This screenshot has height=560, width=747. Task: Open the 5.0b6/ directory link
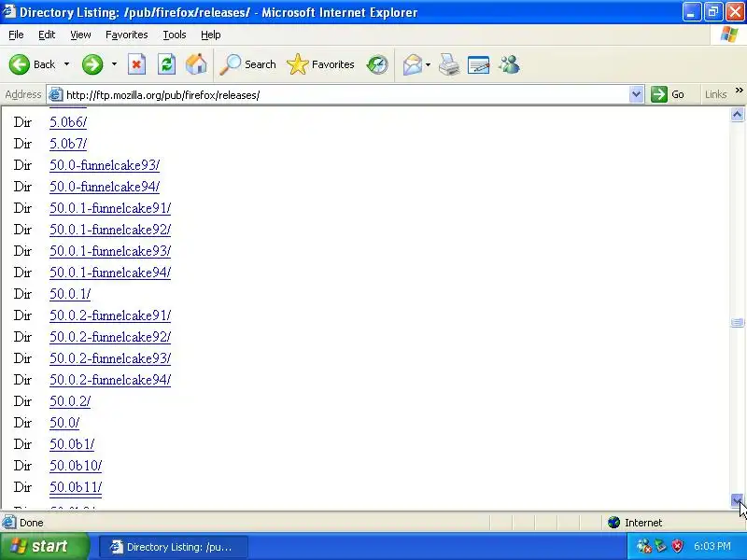coord(68,122)
